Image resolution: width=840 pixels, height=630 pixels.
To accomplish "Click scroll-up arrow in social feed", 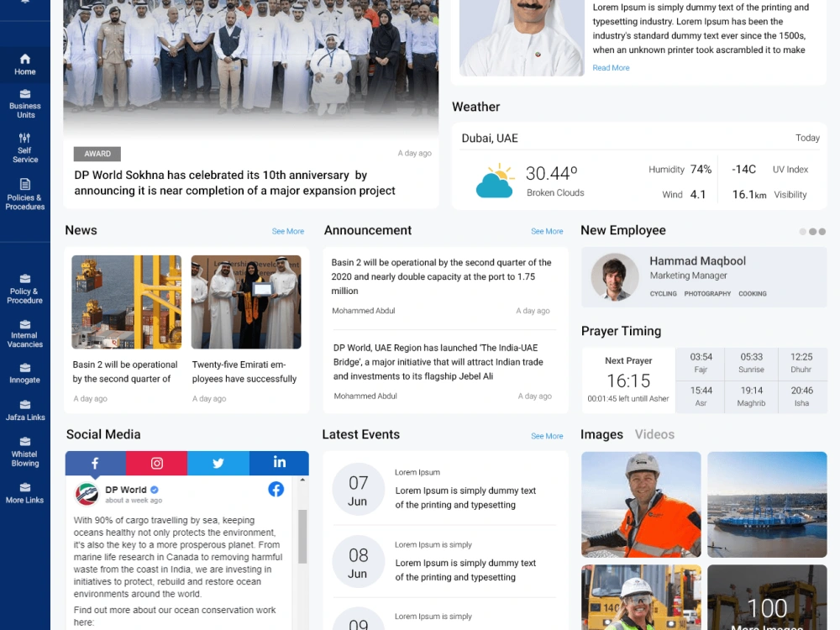I will pyautogui.click(x=302, y=480).
